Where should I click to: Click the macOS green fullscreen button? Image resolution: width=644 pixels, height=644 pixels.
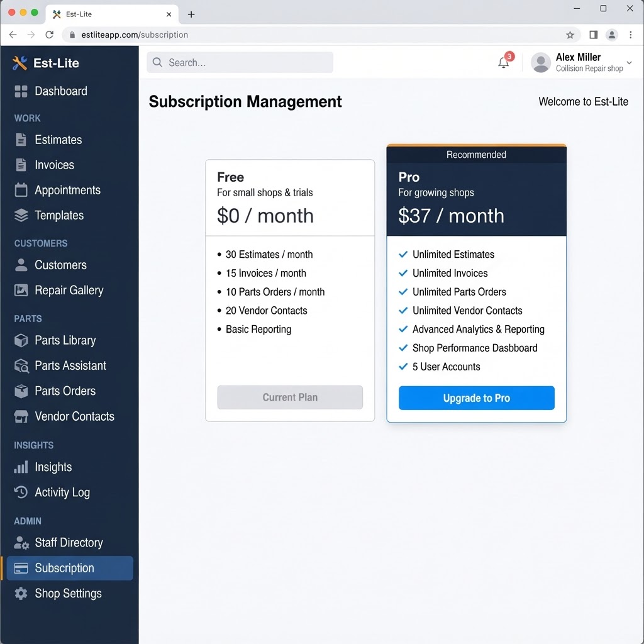35,13
